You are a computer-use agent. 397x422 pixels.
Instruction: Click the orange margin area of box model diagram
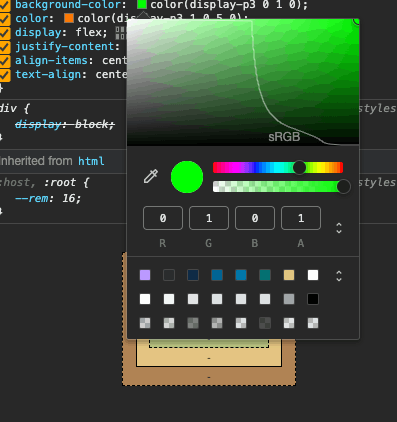(209, 377)
